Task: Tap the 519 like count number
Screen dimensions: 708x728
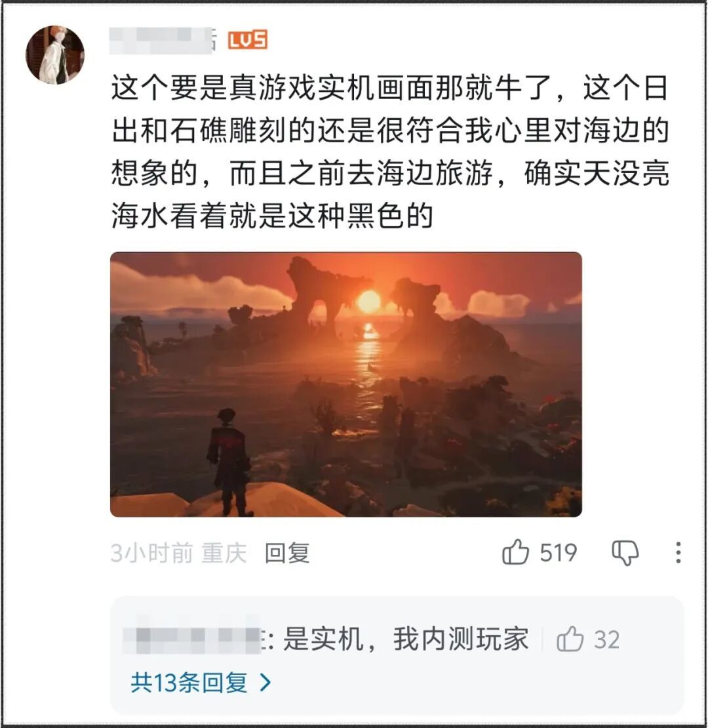Action: tap(558, 552)
